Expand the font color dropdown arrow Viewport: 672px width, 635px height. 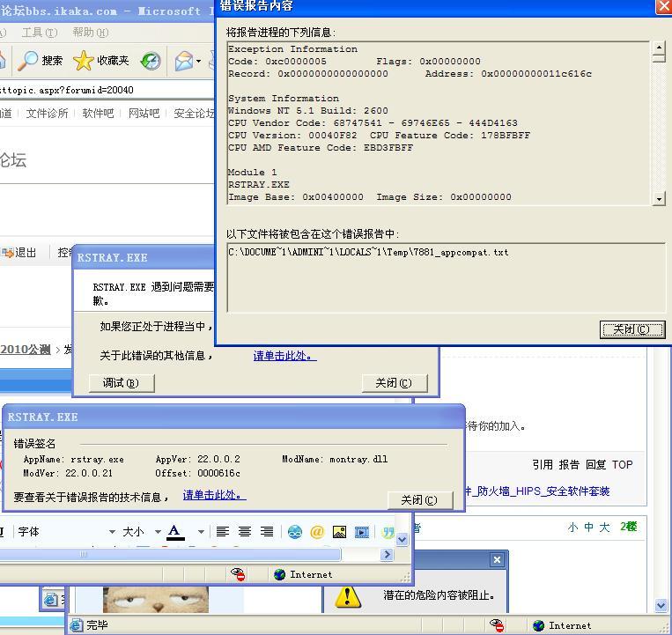pos(201,532)
